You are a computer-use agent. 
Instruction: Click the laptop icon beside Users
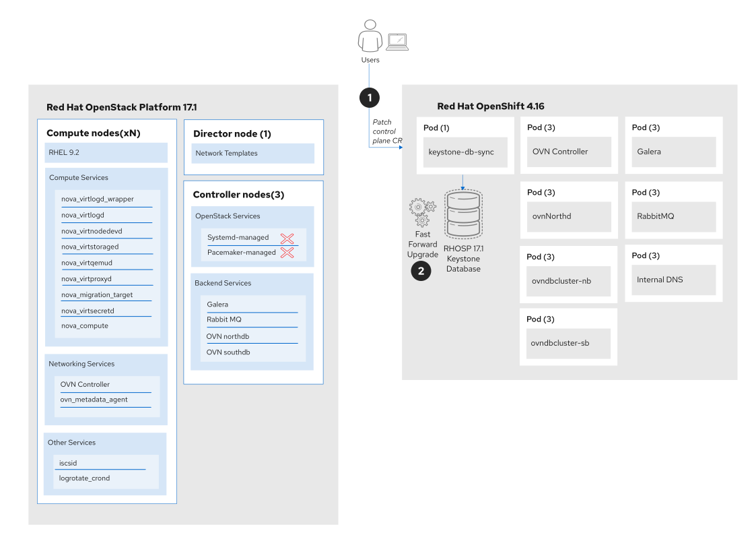coord(398,42)
